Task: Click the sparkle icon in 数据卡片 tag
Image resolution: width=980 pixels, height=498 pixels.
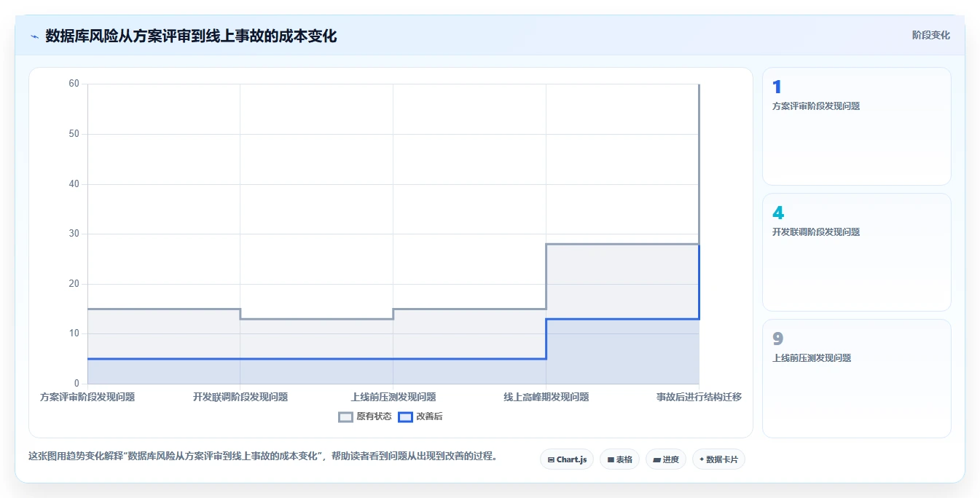Action: [x=702, y=459]
